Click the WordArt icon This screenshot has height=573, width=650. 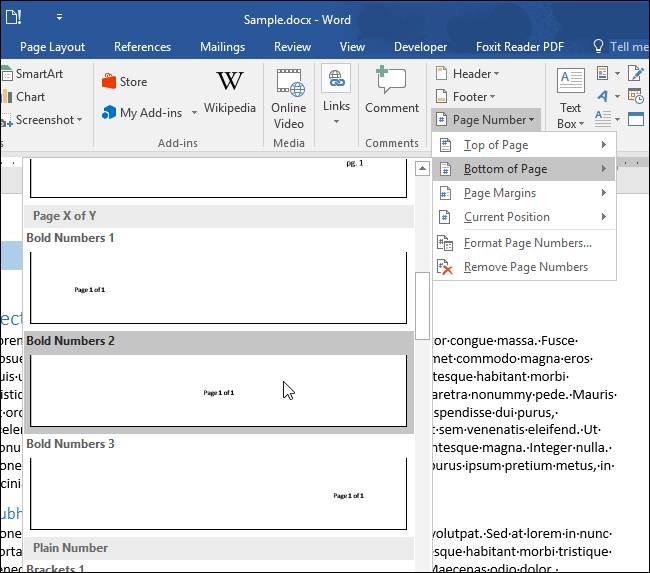point(603,96)
